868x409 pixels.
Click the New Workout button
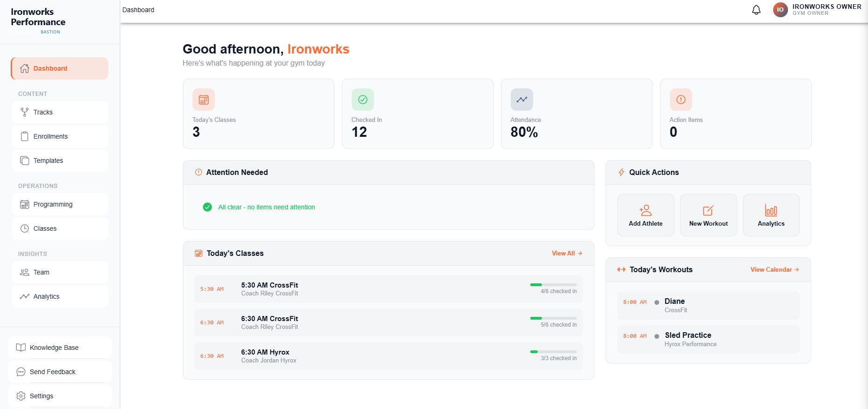[708, 215]
